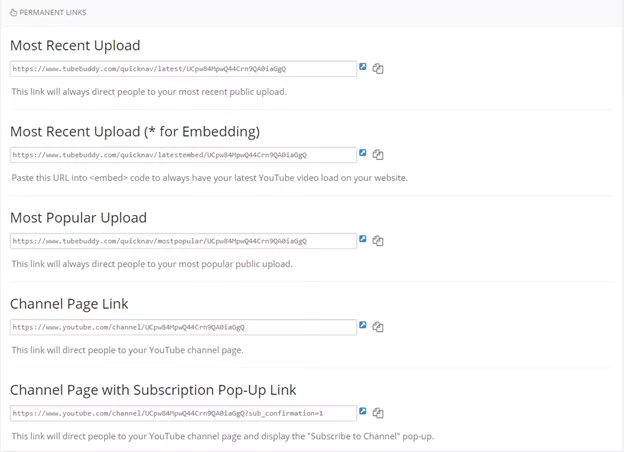Screen dimensions: 624x452
Task: Select the youtube.com/channel URL field without sub_confirmation
Action: click(x=183, y=327)
